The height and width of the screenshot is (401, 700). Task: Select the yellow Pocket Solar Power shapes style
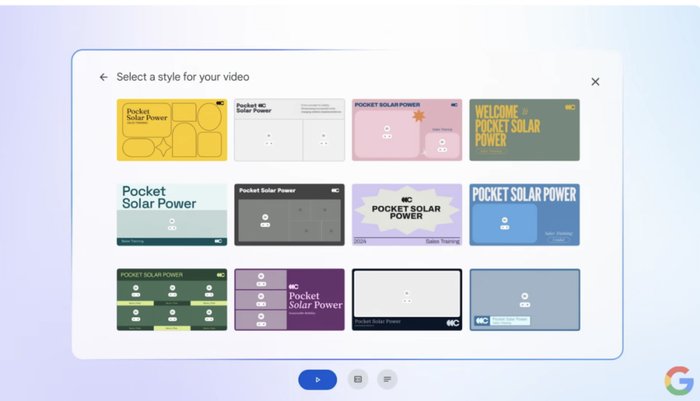pos(172,130)
